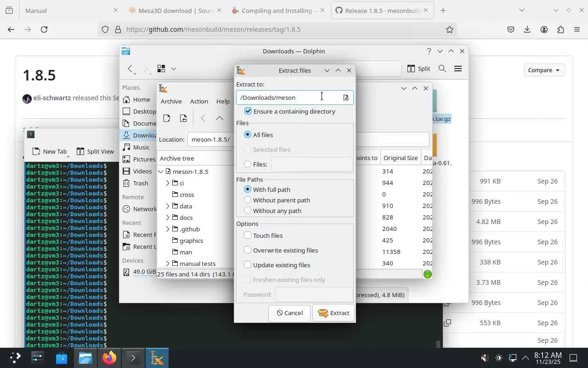Open search in the Dolphin window
588x368 pixels.
pyautogui.click(x=442, y=69)
